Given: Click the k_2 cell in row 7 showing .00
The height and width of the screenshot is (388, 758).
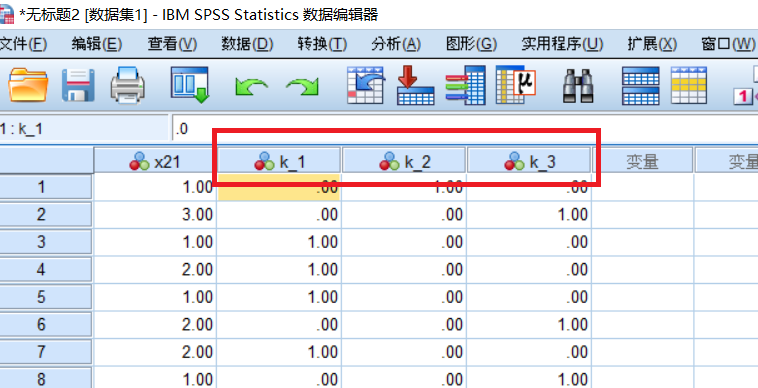Looking at the screenshot, I should 404,352.
